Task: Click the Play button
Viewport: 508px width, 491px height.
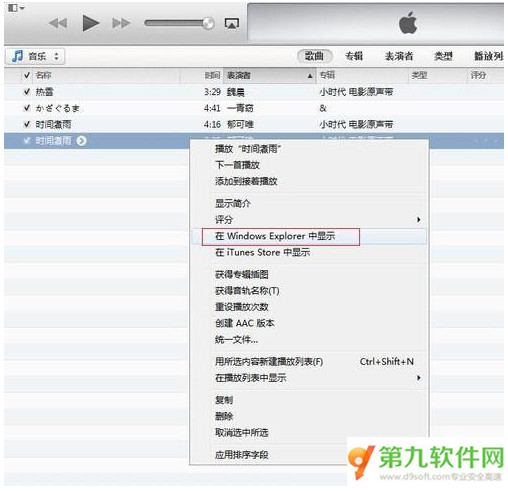Action: (91, 23)
